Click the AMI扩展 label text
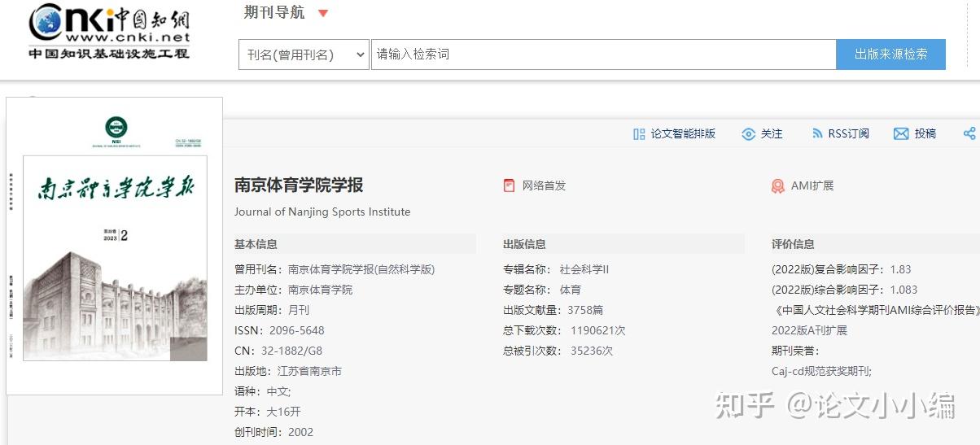This screenshot has height=445, width=980. click(x=812, y=185)
